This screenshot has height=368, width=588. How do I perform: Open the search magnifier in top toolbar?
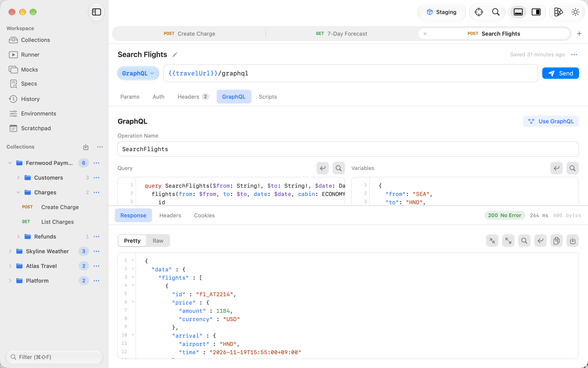coord(496,12)
